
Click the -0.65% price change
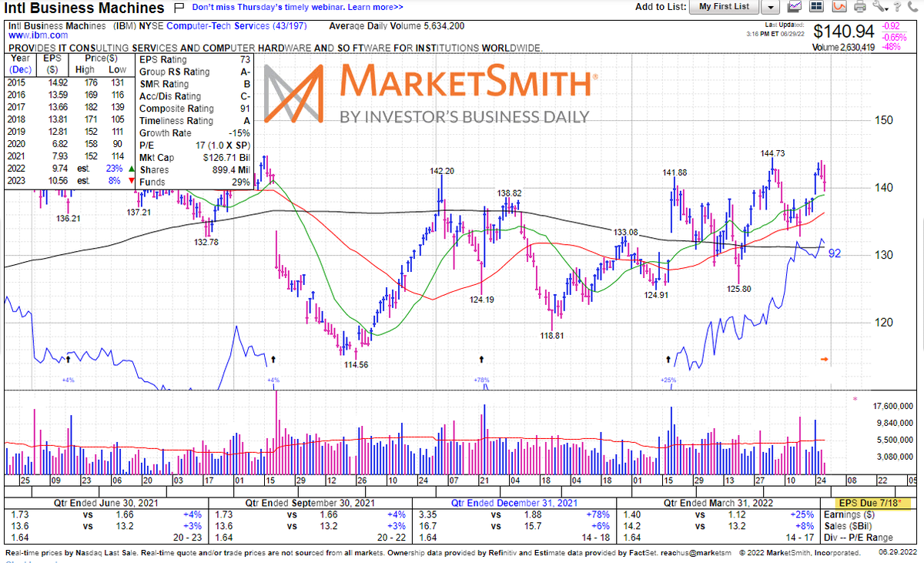coord(895,37)
